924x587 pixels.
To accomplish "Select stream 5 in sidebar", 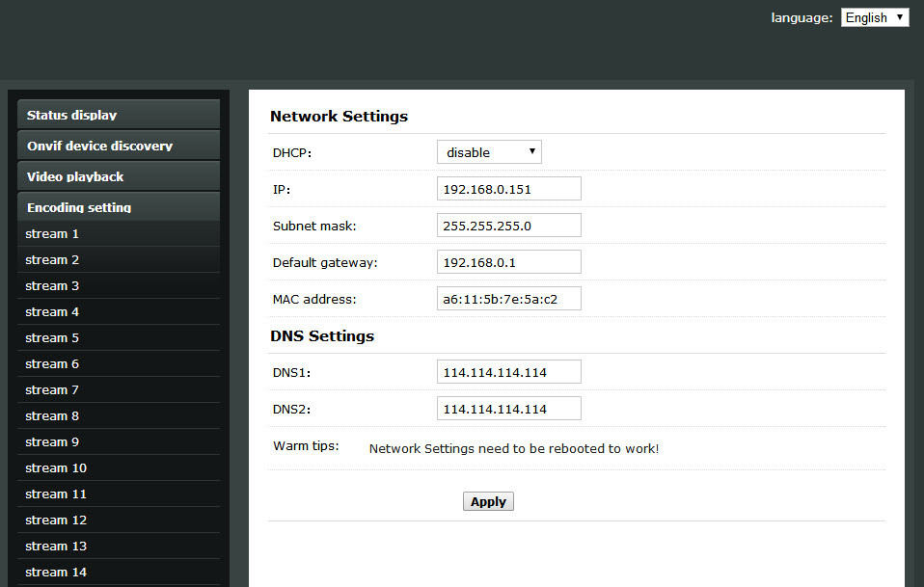I will pyautogui.click(x=119, y=337).
